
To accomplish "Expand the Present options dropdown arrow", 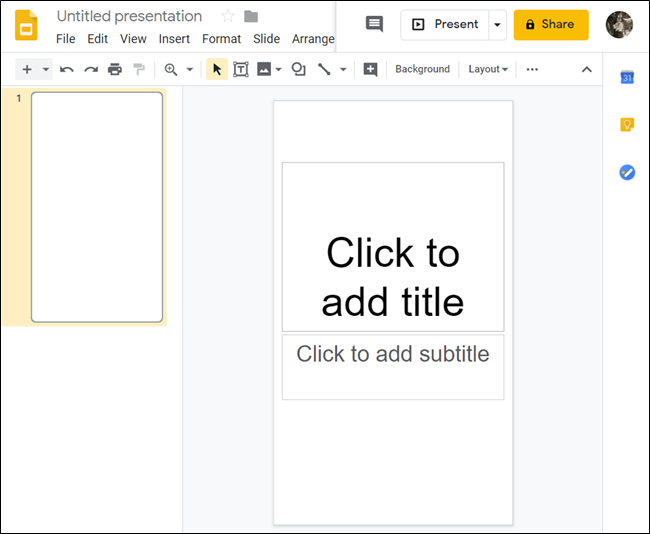I will (497, 24).
